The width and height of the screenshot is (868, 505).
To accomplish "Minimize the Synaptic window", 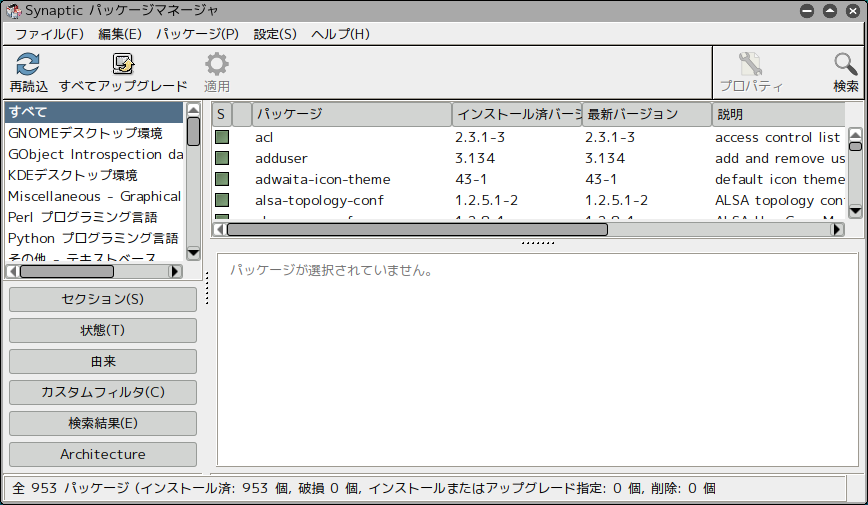I will [807, 11].
